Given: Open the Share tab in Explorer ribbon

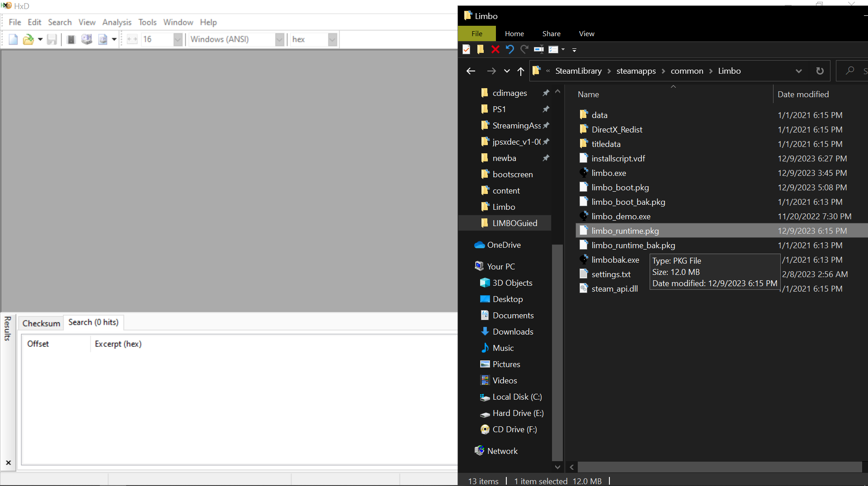Looking at the screenshot, I should click(552, 33).
